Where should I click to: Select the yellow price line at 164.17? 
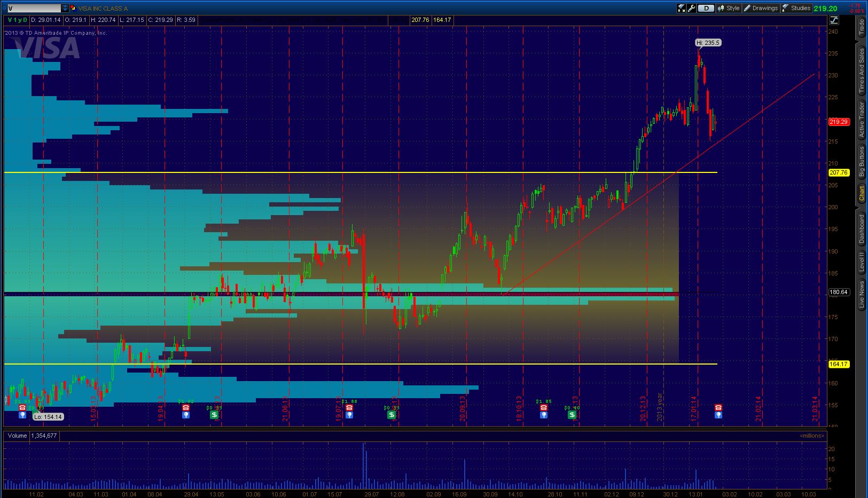point(361,364)
